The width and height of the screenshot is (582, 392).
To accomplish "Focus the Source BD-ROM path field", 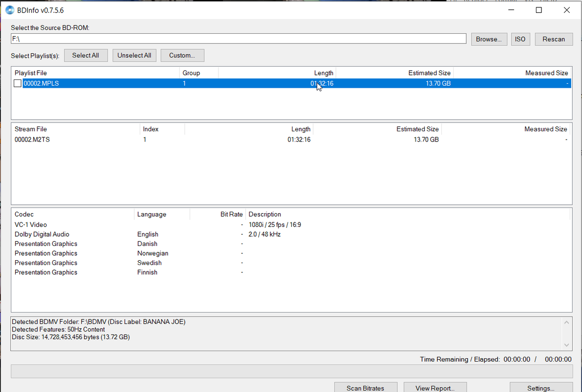I will [238, 39].
